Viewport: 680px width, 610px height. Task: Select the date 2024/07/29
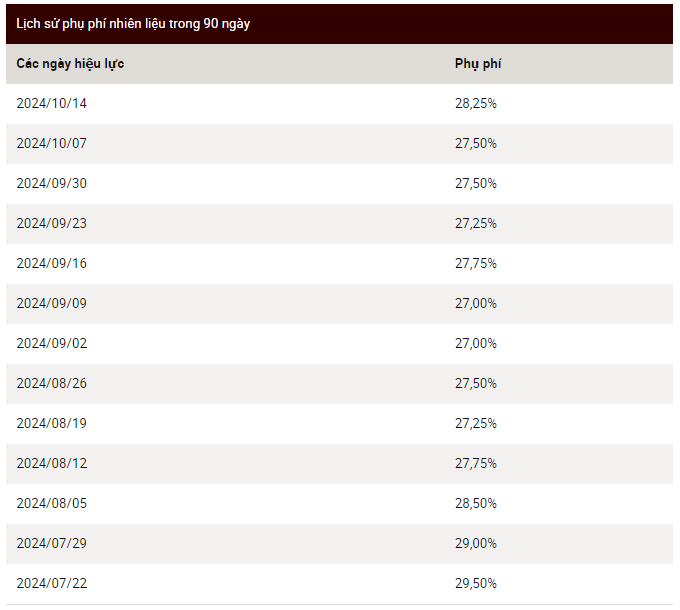coord(52,543)
